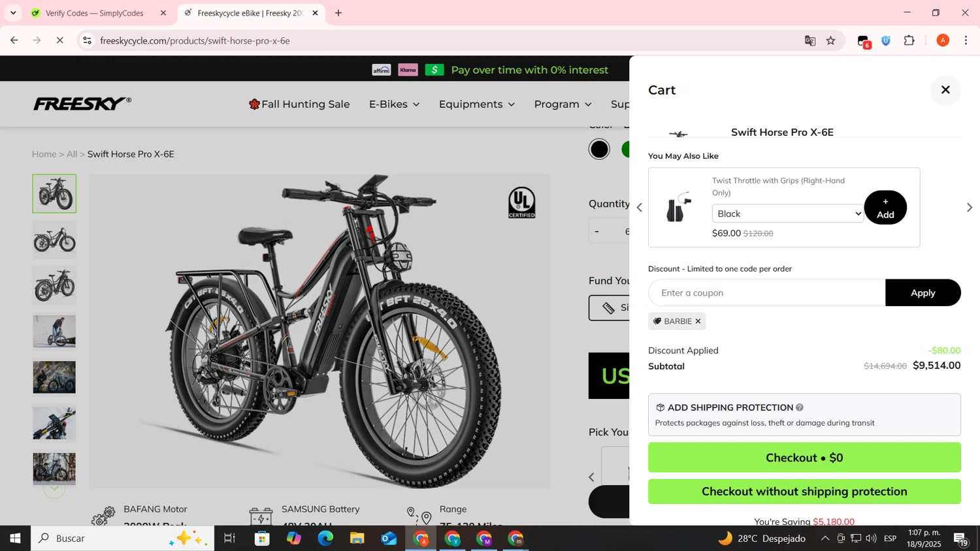Checkout without shipping protection
980x551 pixels.
tap(804, 492)
